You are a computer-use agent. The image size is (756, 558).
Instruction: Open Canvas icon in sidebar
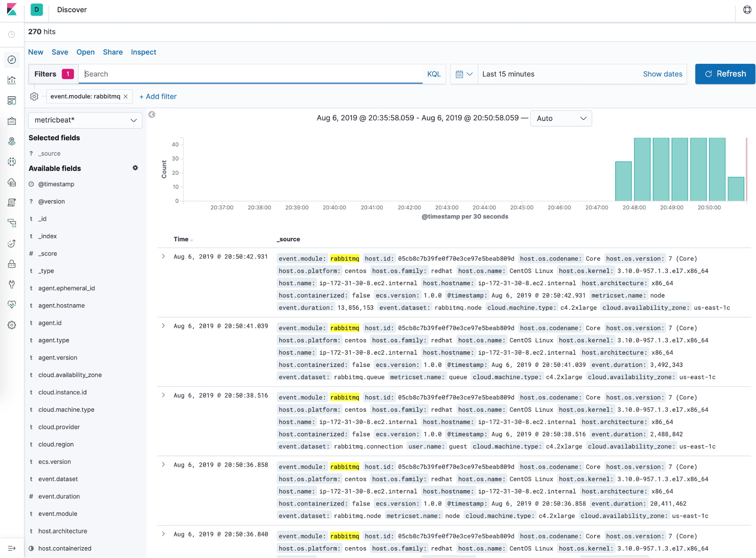point(12,121)
